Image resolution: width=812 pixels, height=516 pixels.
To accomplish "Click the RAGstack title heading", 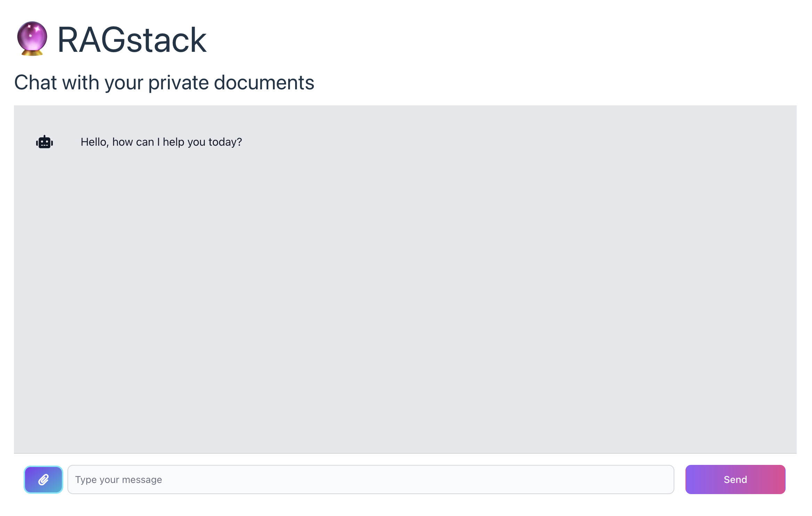I will [132, 40].
